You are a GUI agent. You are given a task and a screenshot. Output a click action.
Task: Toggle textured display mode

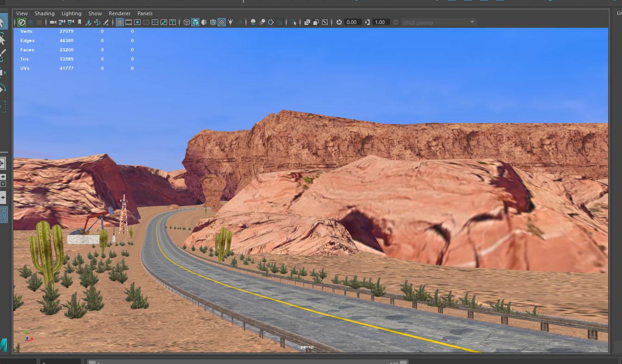point(222,22)
